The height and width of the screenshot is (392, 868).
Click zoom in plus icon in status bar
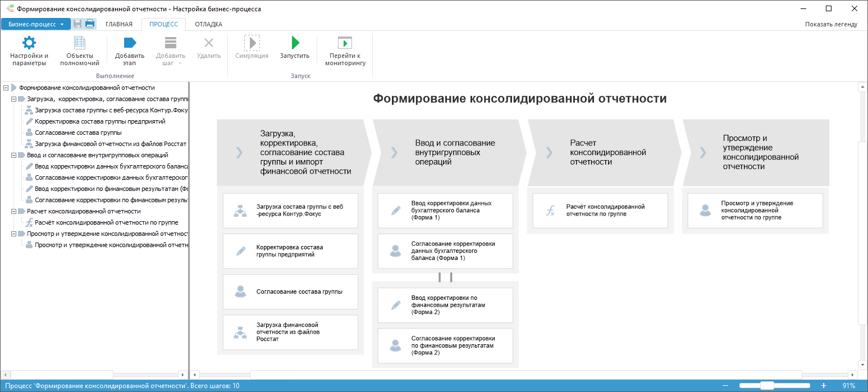[x=824, y=386]
